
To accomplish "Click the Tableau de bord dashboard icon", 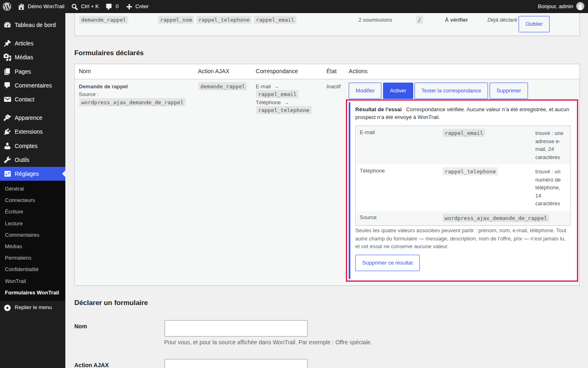I will tap(7, 25).
